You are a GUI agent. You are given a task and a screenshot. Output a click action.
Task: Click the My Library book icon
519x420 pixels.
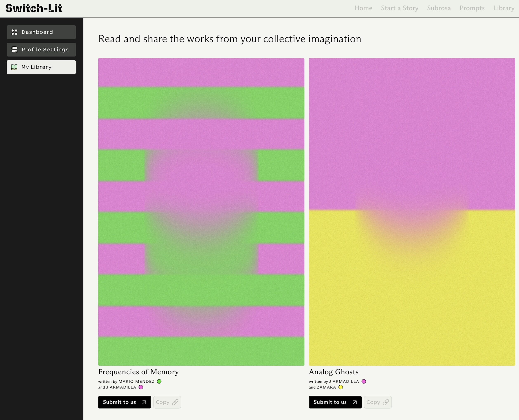pos(14,67)
